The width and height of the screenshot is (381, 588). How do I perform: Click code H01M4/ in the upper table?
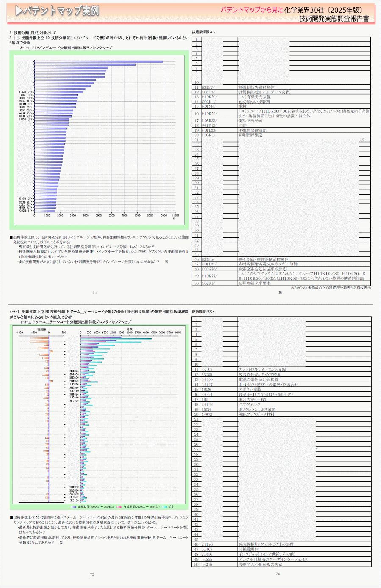[x=208, y=106]
